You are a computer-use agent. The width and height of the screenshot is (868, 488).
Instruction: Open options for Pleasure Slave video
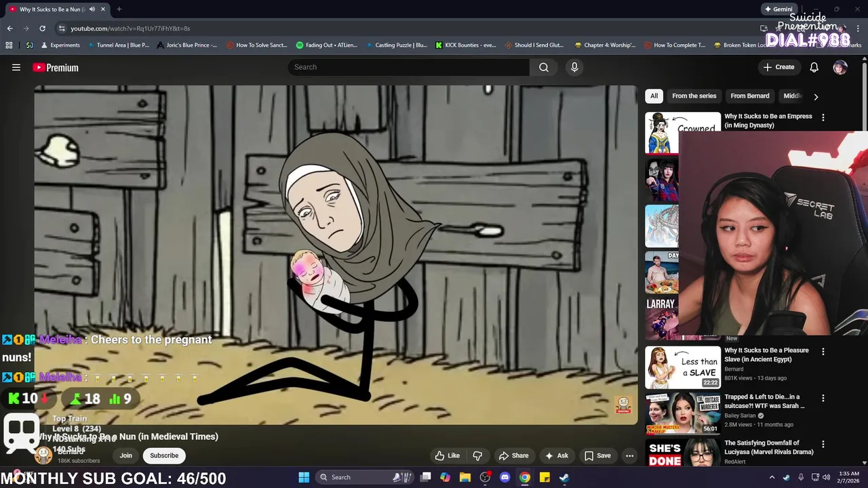pyautogui.click(x=823, y=352)
